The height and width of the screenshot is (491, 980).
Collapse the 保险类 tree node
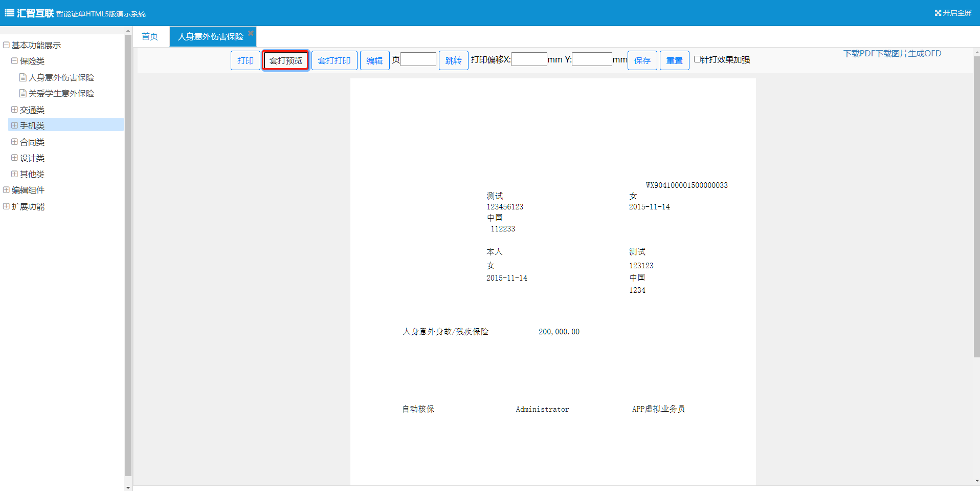coord(14,61)
